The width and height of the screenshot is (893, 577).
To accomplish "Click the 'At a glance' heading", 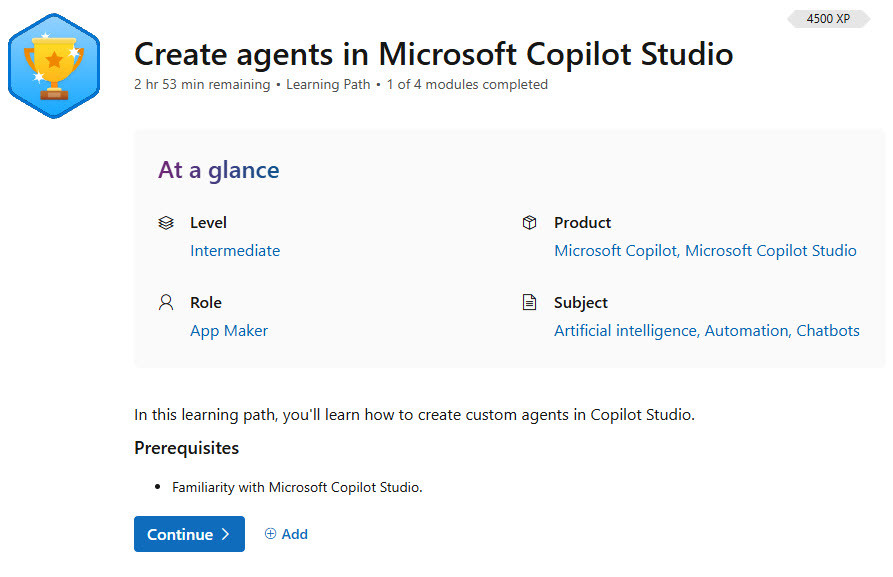I will click(219, 170).
